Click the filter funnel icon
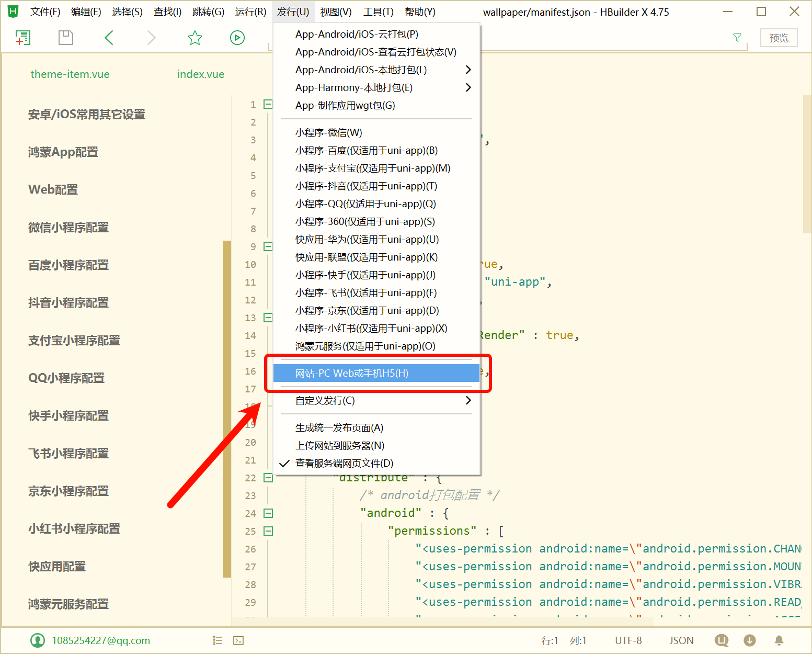Image resolution: width=812 pixels, height=654 pixels. [737, 38]
